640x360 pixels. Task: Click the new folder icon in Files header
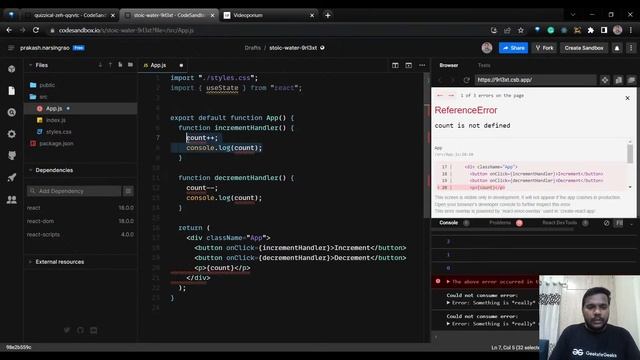pyautogui.click(x=130, y=65)
